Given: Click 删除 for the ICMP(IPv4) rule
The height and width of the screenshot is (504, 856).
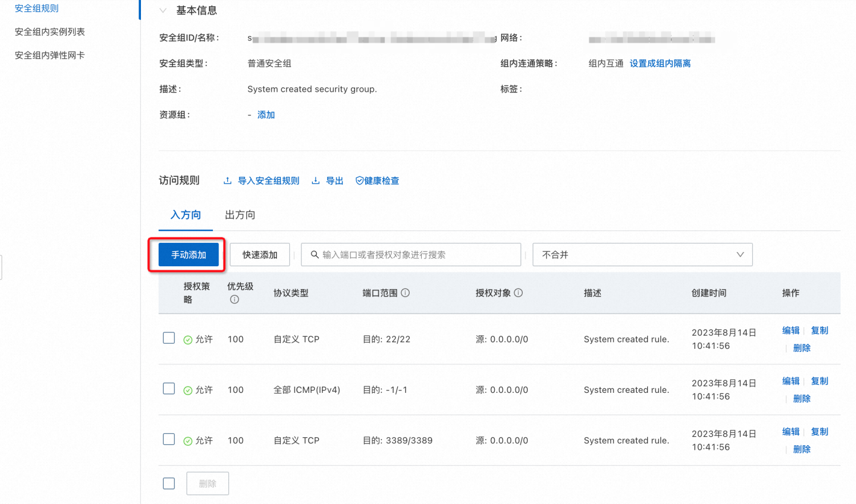Looking at the screenshot, I should coord(802,399).
